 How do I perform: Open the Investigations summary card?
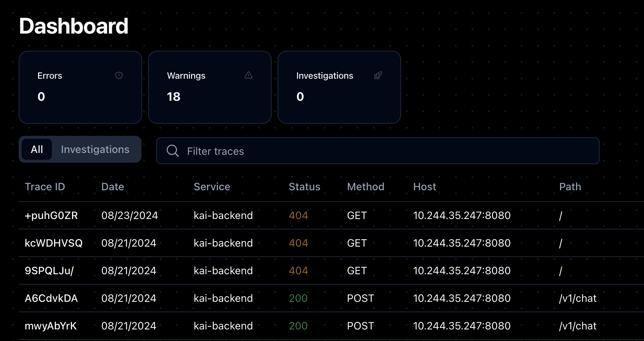coord(339,87)
